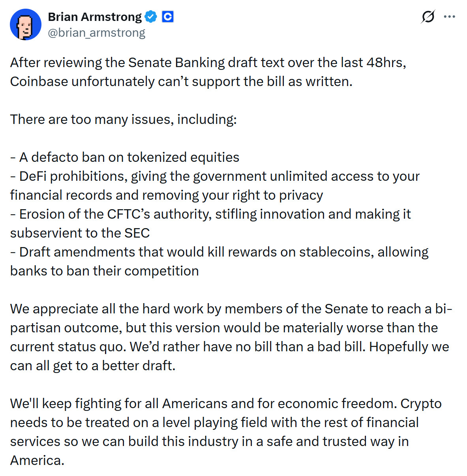Screen dimensions: 467x476
Task: Click the Coinbase affiliation badge icon
Action: tap(168, 17)
